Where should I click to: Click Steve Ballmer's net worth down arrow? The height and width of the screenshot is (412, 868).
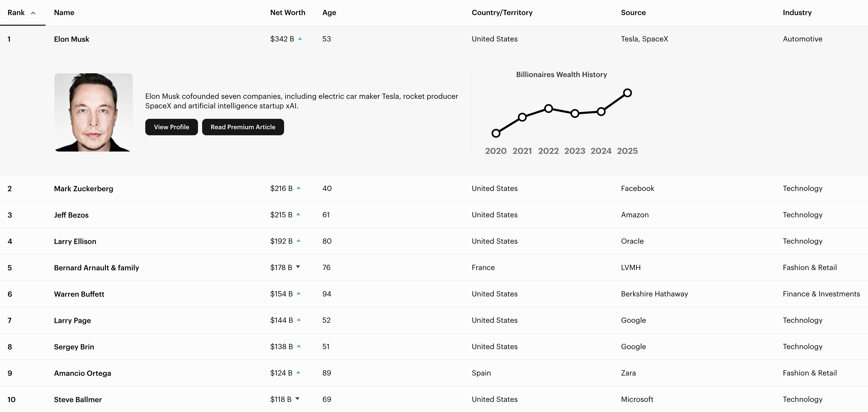click(x=297, y=398)
